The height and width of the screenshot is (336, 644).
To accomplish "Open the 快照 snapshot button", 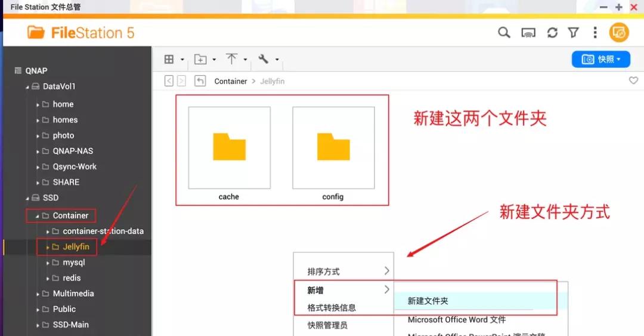I will pyautogui.click(x=601, y=59).
